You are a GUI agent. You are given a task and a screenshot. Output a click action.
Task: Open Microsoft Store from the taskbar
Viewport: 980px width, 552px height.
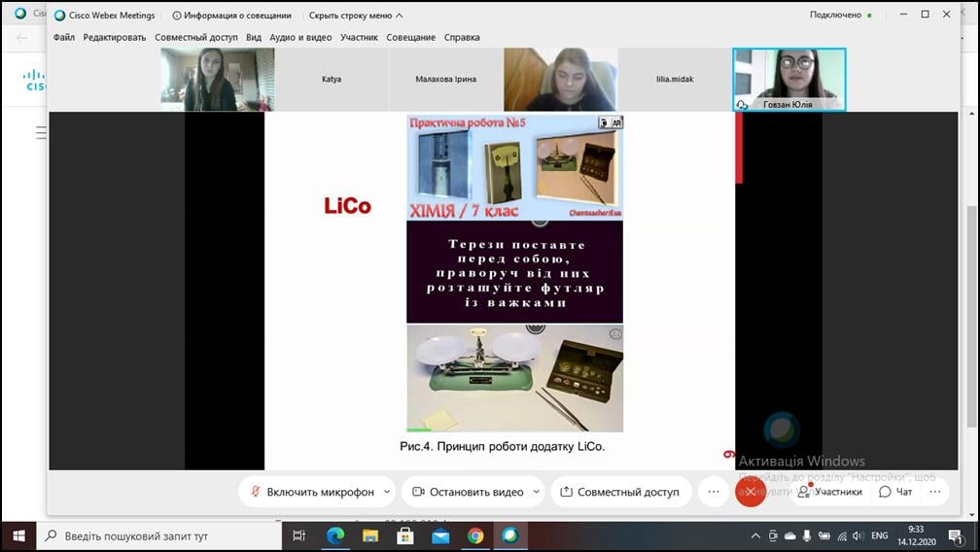pos(405,535)
